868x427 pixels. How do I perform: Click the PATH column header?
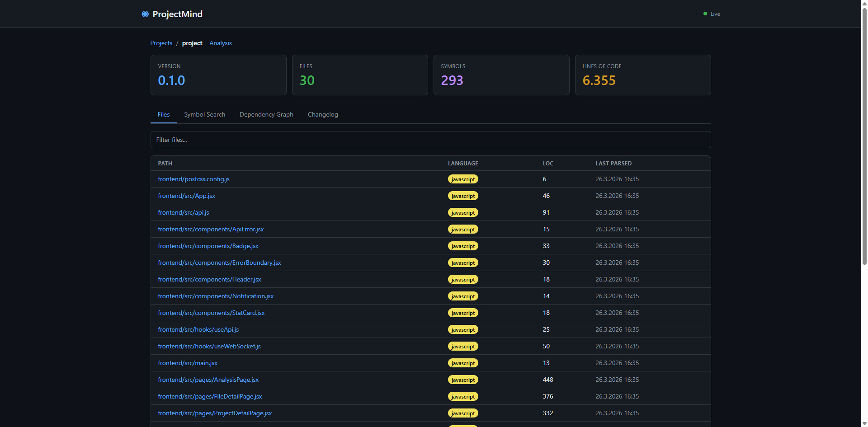(165, 163)
